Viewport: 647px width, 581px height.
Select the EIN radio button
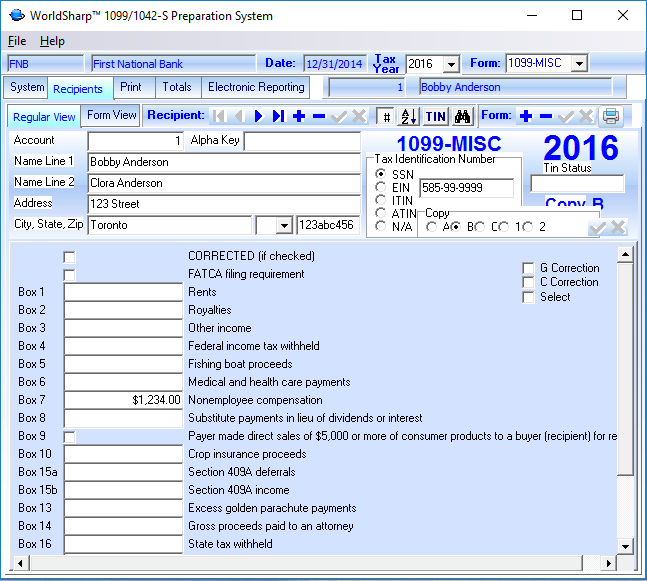coord(380,187)
